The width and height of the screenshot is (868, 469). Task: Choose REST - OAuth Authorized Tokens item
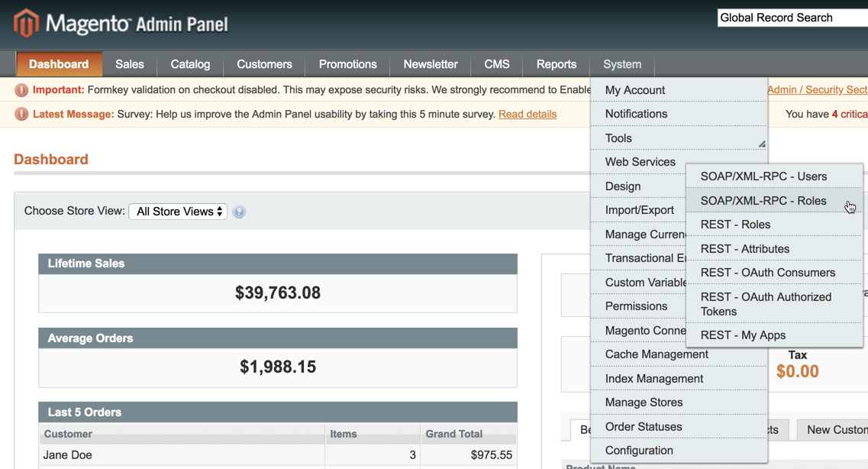point(774,304)
